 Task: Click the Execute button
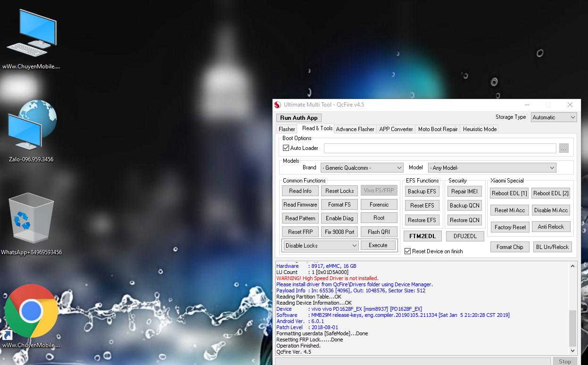click(378, 245)
